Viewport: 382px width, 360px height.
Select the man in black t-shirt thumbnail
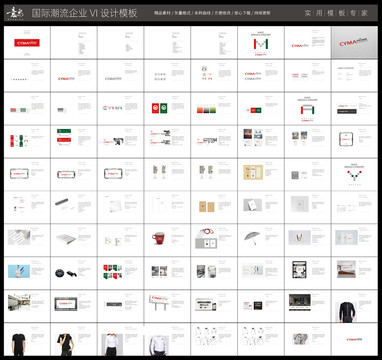pos(19,344)
